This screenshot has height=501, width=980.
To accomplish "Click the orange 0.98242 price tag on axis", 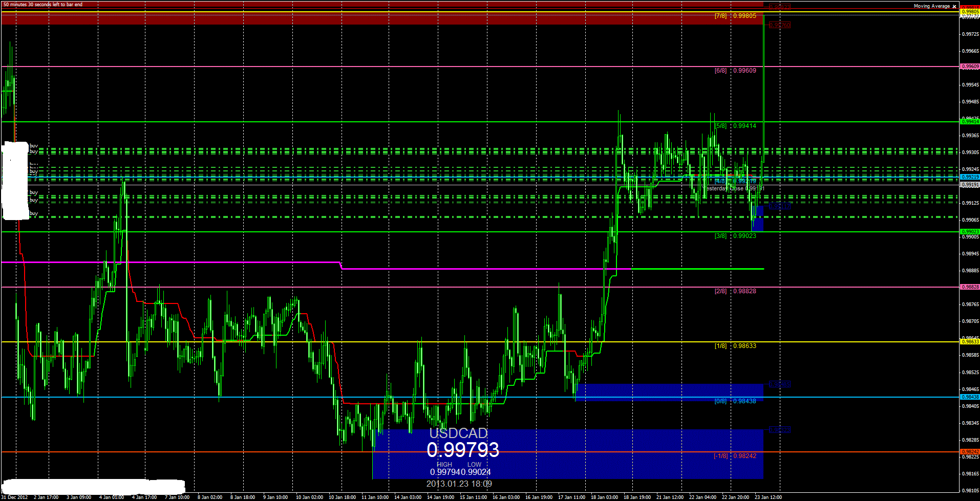I will [970, 452].
